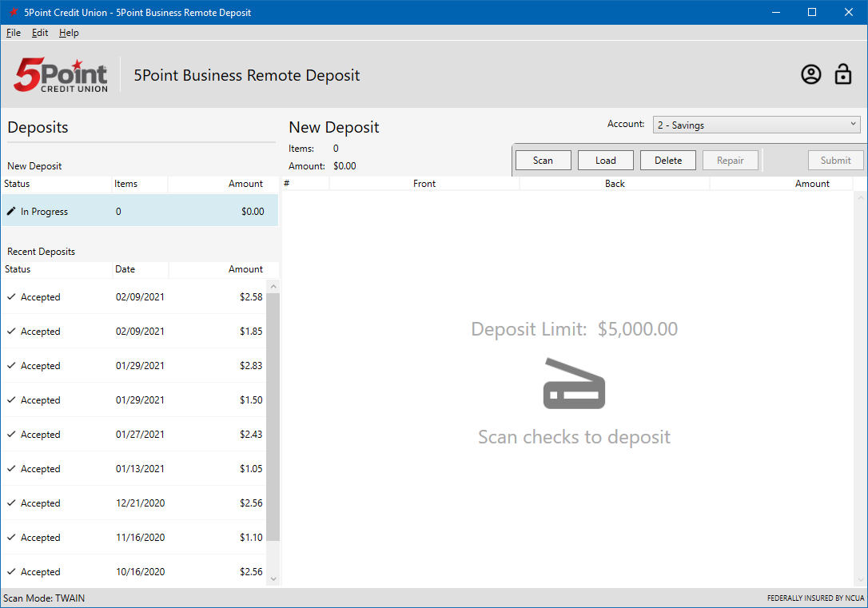Click the scanner icon in deposit area
This screenshot has width=868, height=608.
[574, 383]
